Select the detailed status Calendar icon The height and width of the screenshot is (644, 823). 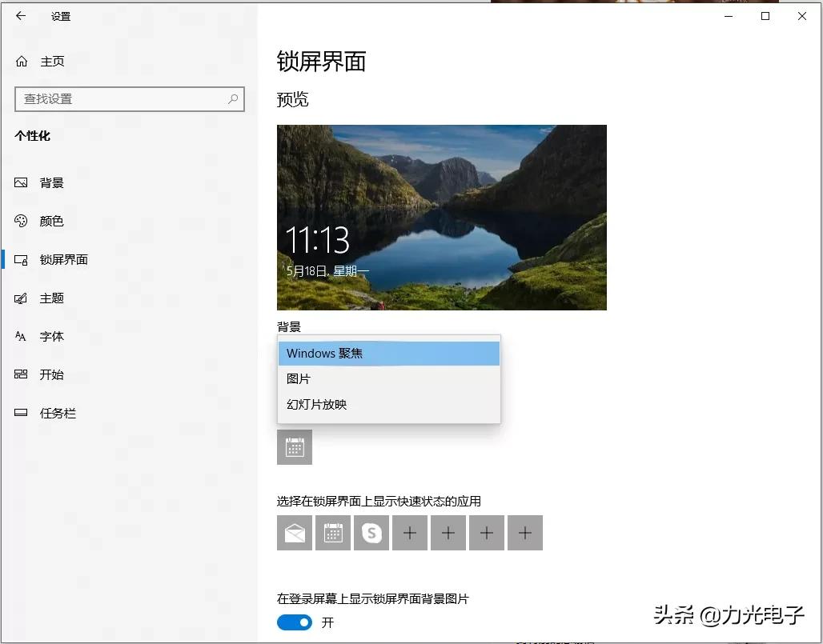pyautogui.click(x=295, y=447)
